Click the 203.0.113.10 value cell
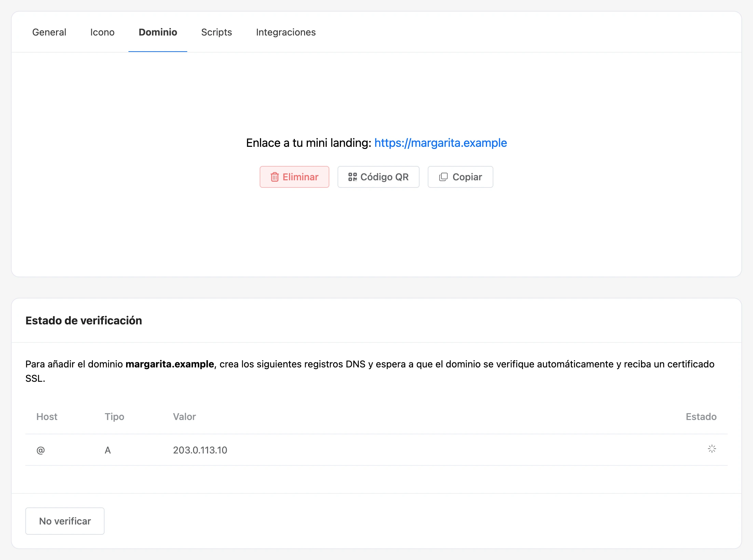The width and height of the screenshot is (753, 560). tap(200, 450)
